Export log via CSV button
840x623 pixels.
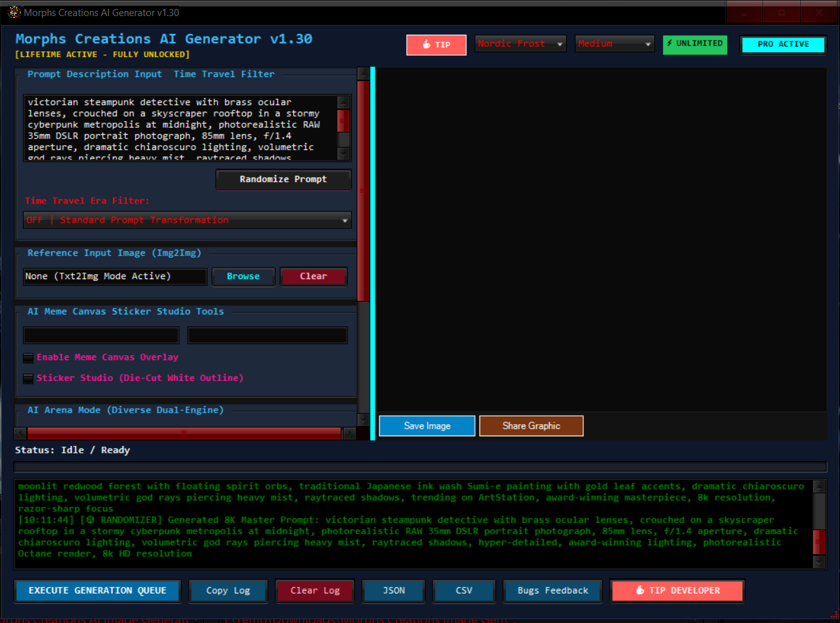click(x=464, y=591)
